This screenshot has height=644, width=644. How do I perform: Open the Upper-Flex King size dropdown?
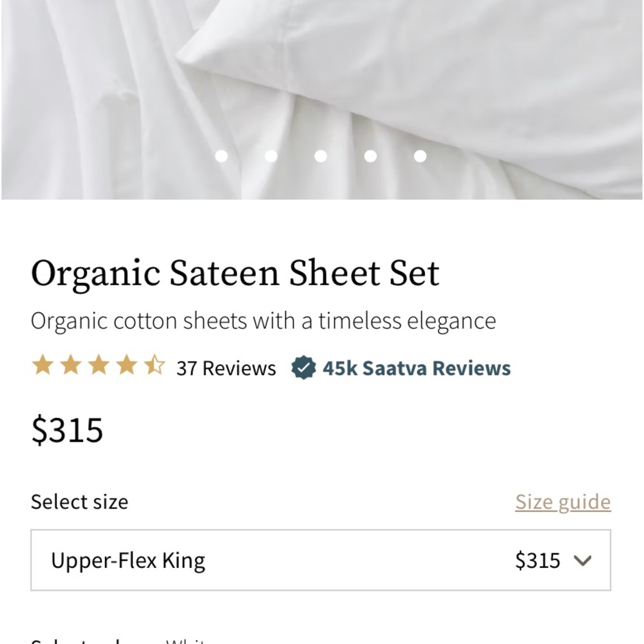[321, 560]
